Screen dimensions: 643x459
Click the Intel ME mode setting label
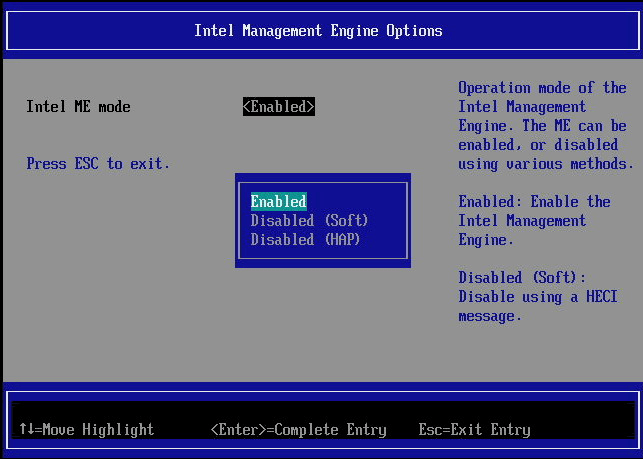pos(78,107)
